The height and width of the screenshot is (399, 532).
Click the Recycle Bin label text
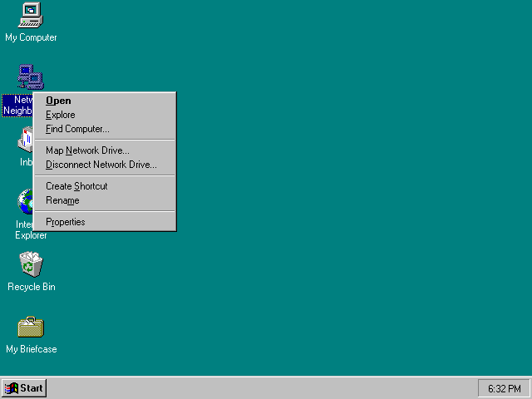pos(32,287)
